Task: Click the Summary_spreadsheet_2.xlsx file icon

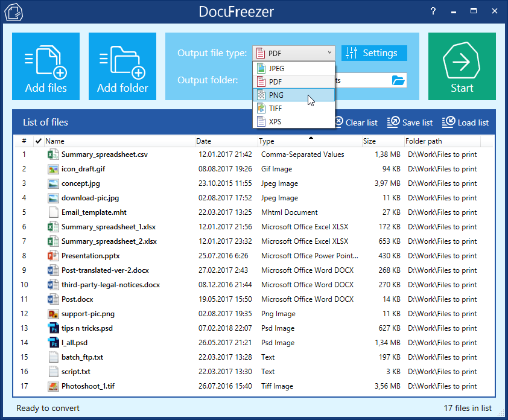Action: click(53, 241)
